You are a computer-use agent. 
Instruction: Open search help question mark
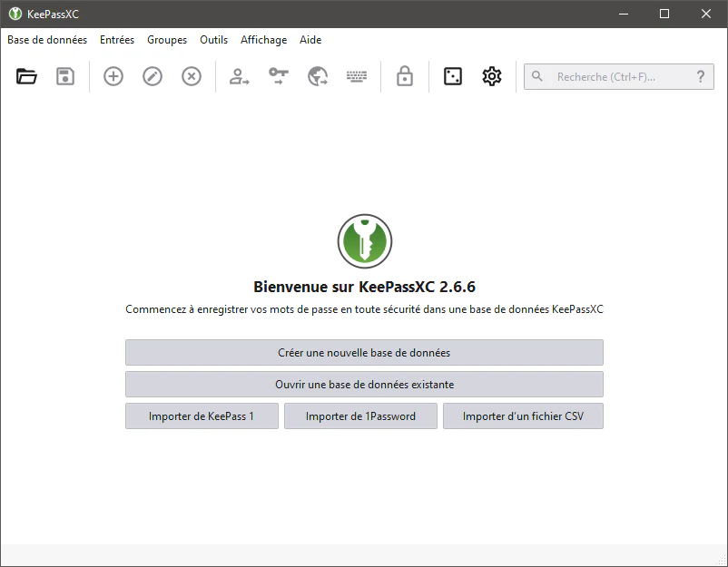tap(701, 76)
